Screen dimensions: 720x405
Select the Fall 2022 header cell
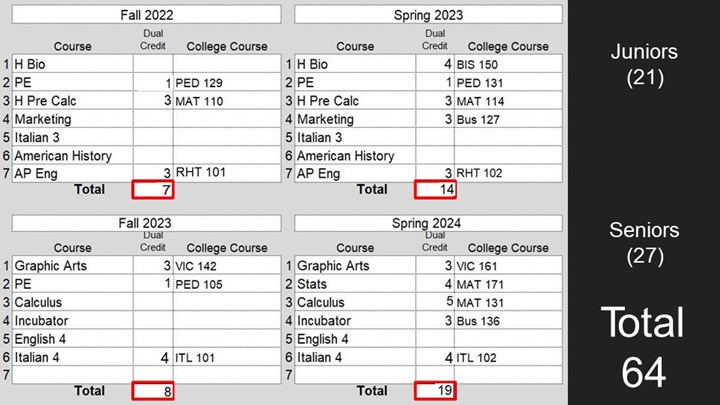[146, 15]
